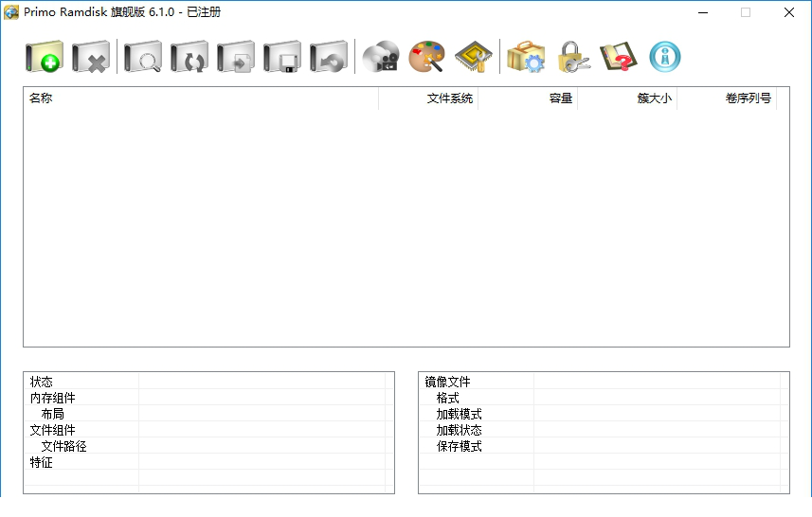This screenshot has height=517, width=812.
Task: Open image file tools with CD and camera icon
Action: pyautogui.click(x=381, y=57)
